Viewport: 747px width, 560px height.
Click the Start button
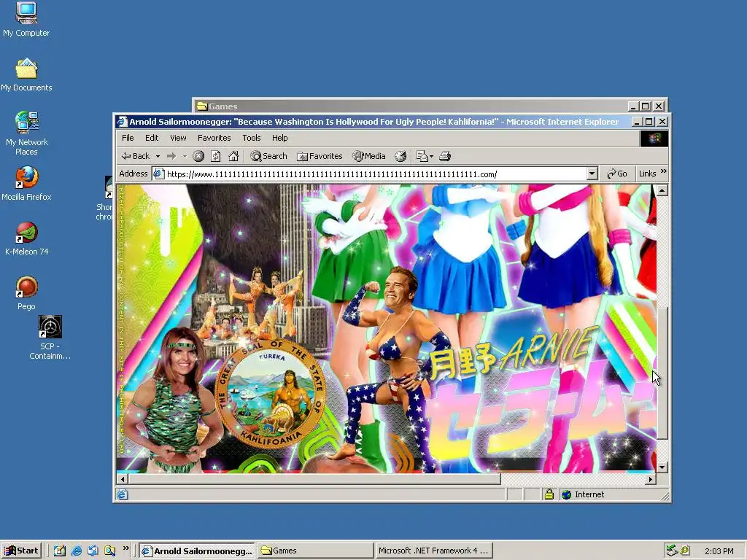tap(21, 551)
